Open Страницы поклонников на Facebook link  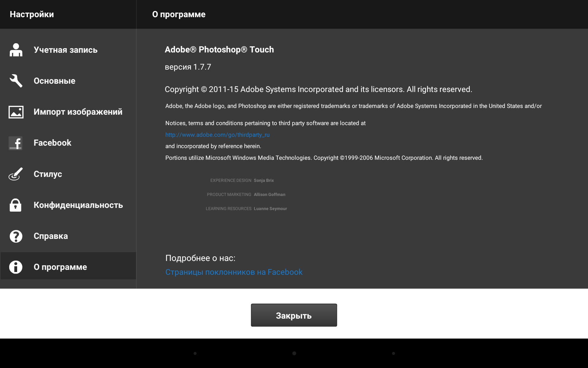[234, 272]
